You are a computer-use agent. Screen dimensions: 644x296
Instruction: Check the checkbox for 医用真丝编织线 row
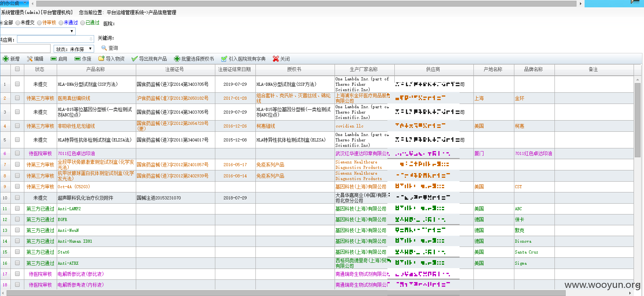pyautogui.click(x=17, y=98)
